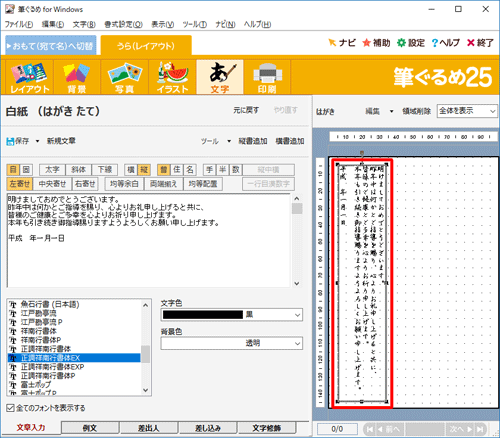The height and width of the screenshot is (438, 500).
Task: Select 左寄せ left alignment
Action: point(20,184)
